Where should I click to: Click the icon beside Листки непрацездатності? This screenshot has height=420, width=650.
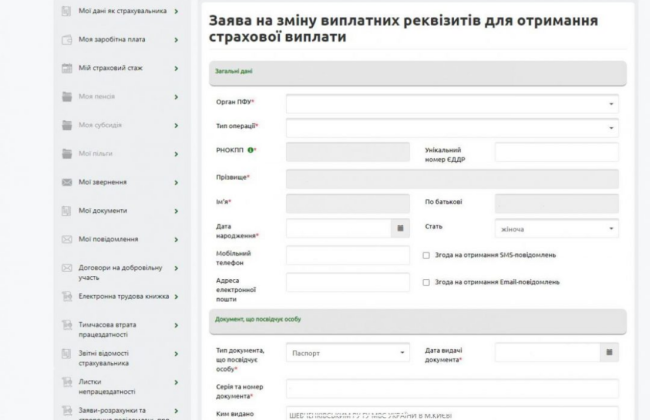point(66,382)
